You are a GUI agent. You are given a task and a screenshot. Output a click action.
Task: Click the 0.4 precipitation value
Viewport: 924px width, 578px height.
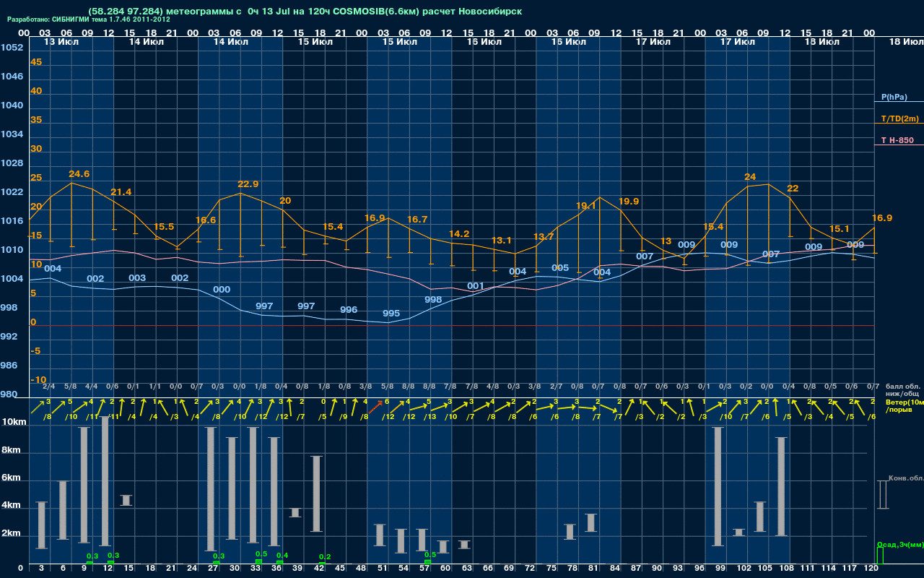coord(282,556)
